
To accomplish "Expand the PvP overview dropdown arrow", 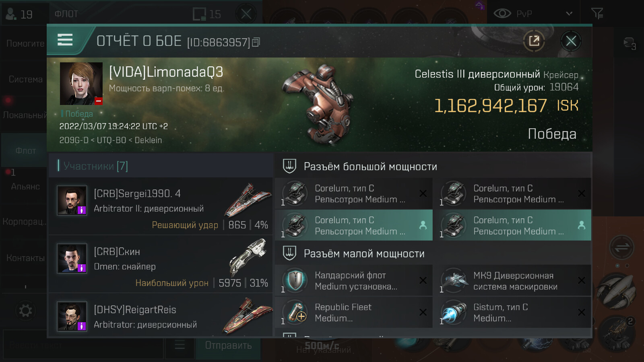I will pyautogui.click(x=569, y=14).
